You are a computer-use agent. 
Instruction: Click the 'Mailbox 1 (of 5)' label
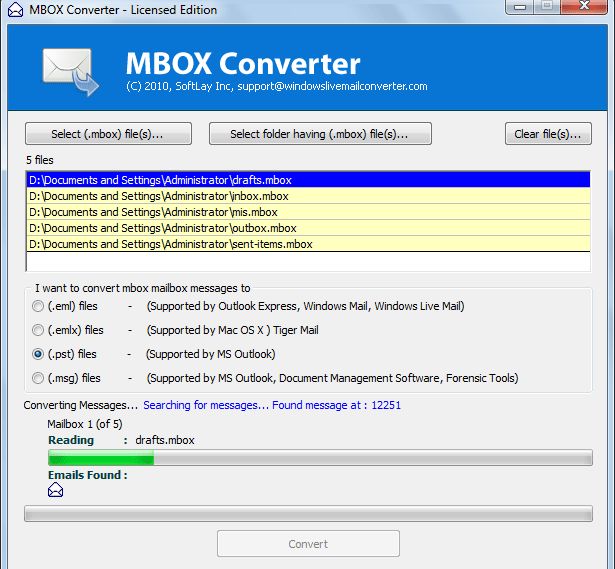pyautogui.click(x=85, y=424)
